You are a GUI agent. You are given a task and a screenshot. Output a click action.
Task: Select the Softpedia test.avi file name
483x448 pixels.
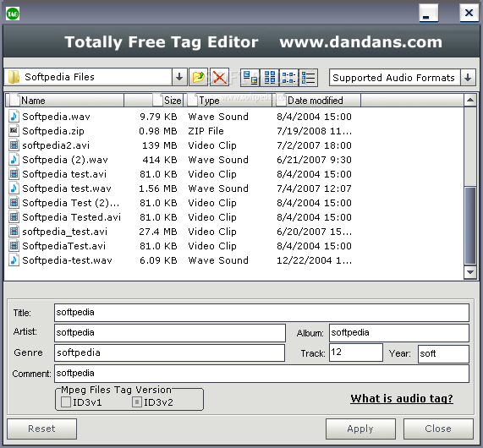pos(64,174)
